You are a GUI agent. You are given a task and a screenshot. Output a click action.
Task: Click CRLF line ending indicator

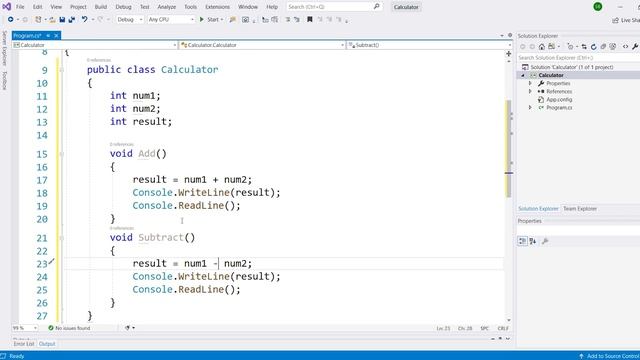503,328
